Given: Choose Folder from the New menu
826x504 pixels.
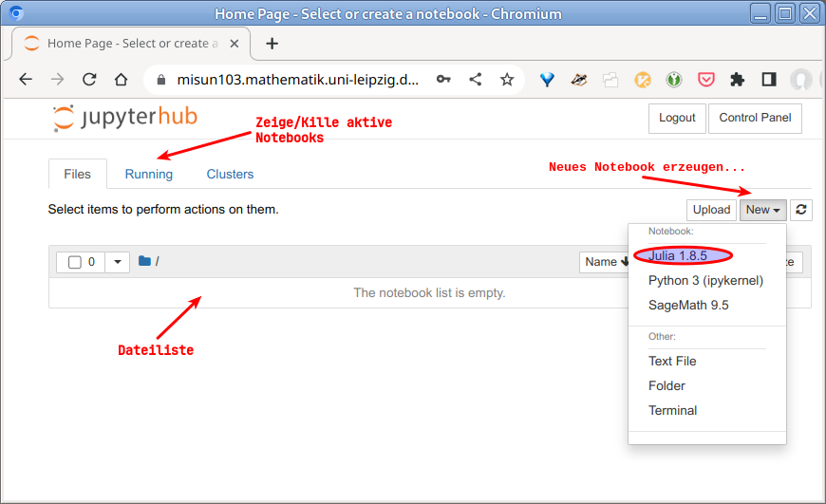Looking at the screenshot, I should [666, 385].
